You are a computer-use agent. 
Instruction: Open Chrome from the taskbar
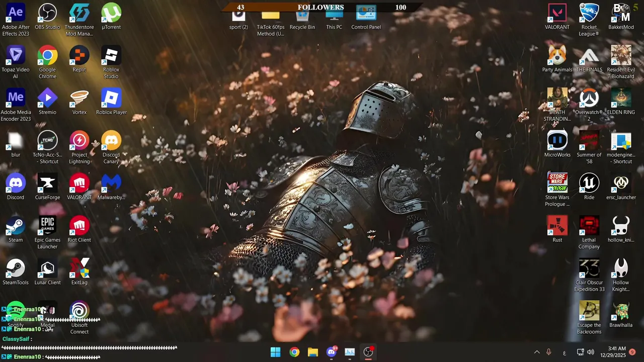click(294, 352)
